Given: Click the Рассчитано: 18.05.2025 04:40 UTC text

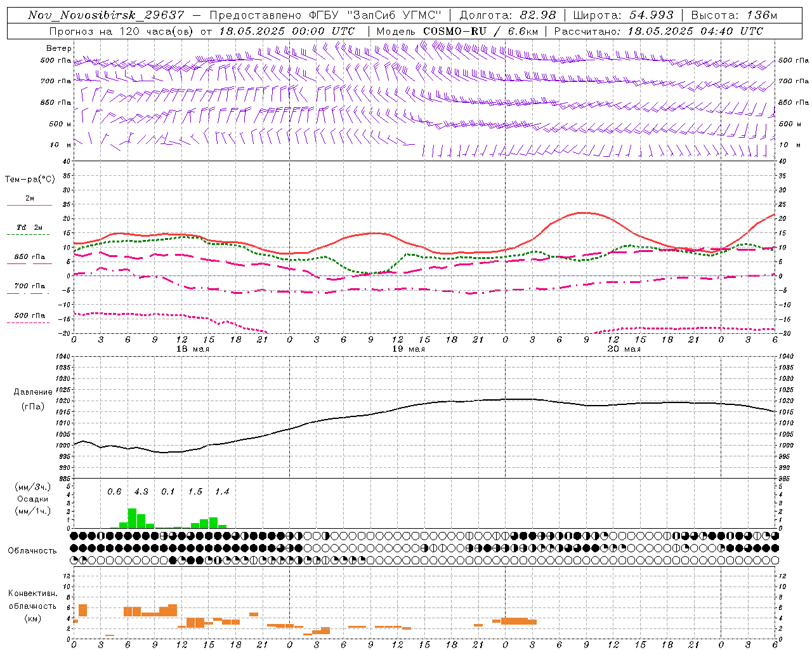Looking at the screenshot, I should click(x=658, y=31).
